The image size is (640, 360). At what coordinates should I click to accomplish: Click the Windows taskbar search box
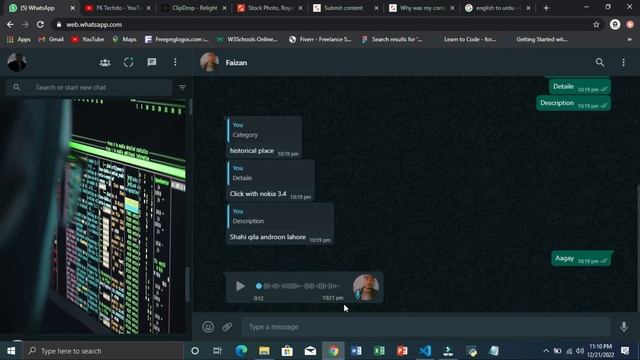click(x=103, y=351)
